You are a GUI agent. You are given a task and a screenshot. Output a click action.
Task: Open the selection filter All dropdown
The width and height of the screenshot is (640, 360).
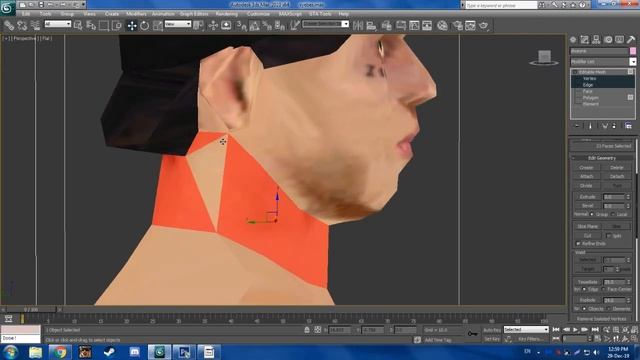(x=58, y=24)
